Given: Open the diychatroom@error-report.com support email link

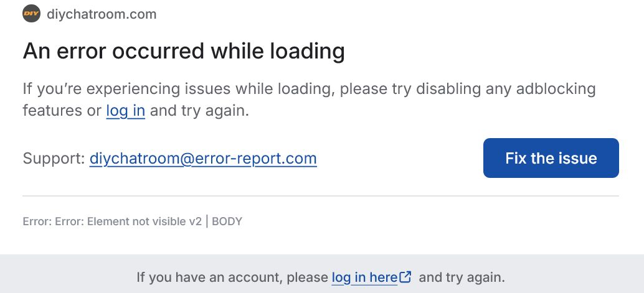Looking at the screenshot, I should [x=203, y=158].
